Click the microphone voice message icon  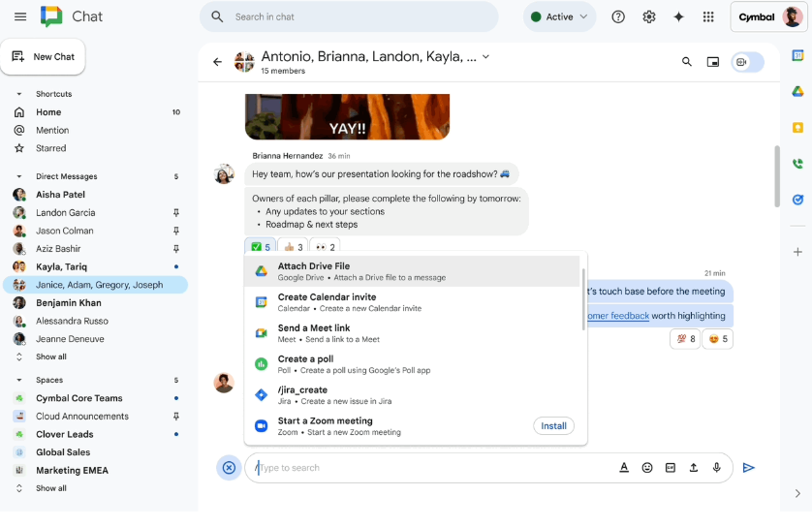[717, 468]
